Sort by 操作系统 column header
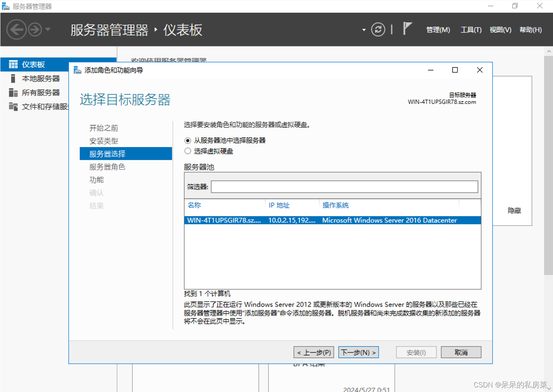Screen dimensions: 553x392 point(336,205)
